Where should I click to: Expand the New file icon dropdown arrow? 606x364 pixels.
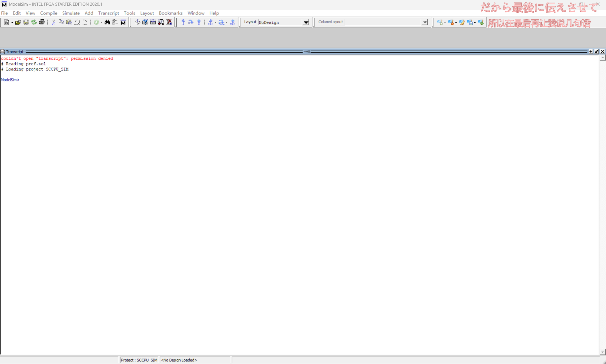12,22
